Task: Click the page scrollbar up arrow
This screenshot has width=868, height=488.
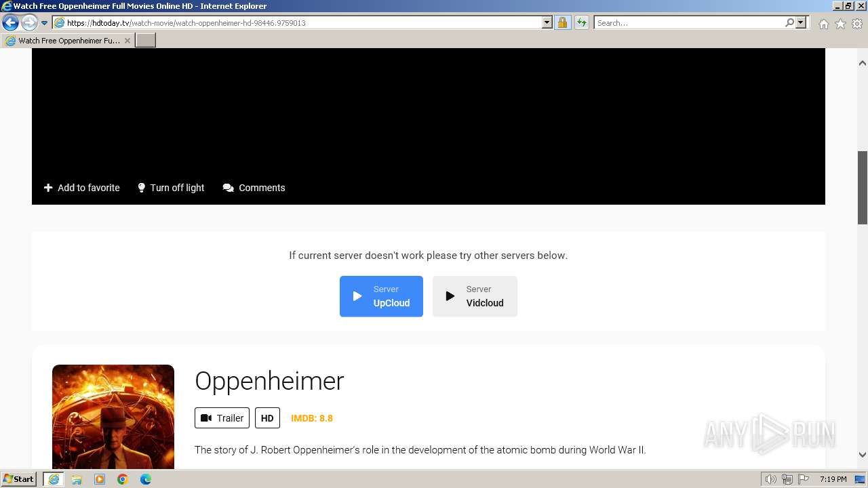Action: (863, 63)
